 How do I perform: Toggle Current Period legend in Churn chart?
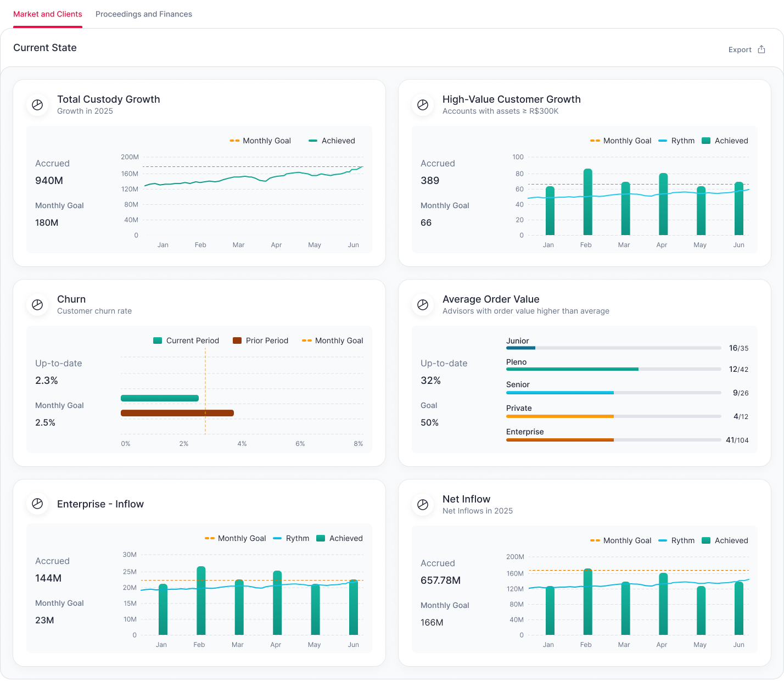[x=186, y=340]
